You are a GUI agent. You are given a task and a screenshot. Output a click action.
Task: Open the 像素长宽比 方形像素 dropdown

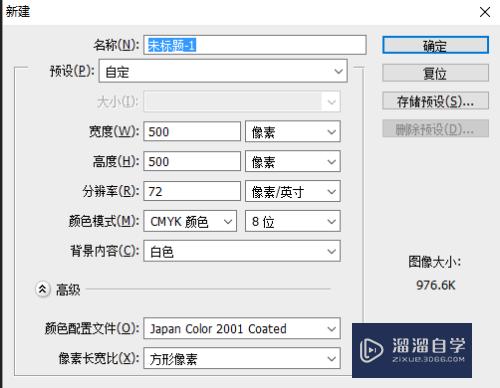click(242, 358)
